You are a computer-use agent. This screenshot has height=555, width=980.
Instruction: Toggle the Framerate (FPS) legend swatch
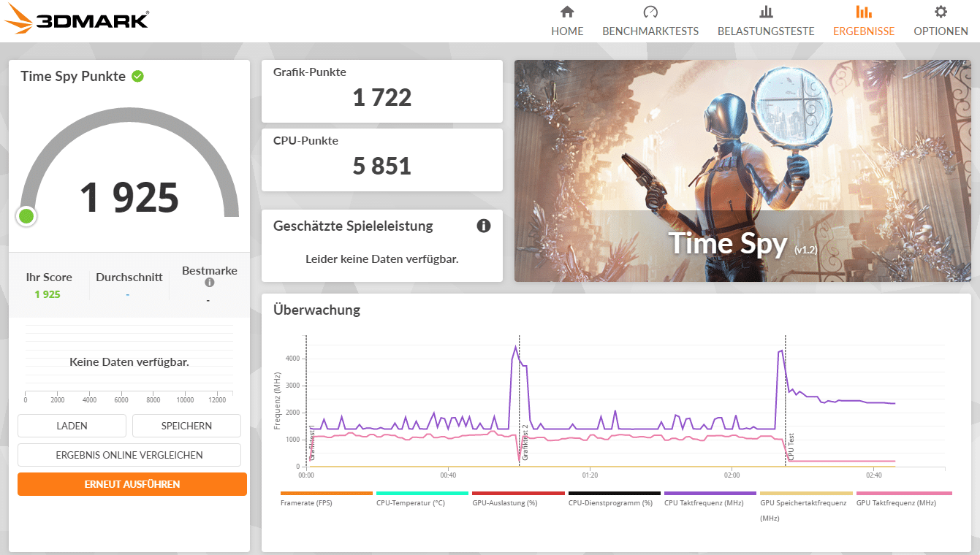(x=326, y=494)
